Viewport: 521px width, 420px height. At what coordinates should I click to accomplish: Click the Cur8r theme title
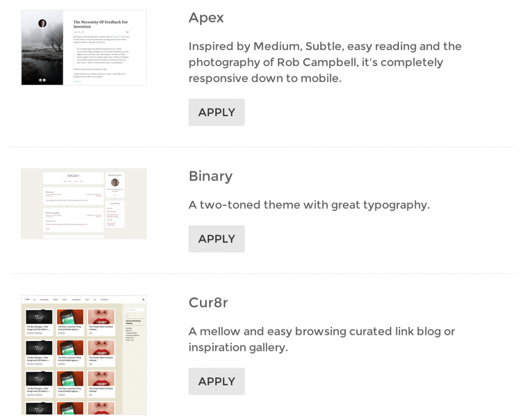(x=208, y=302)
